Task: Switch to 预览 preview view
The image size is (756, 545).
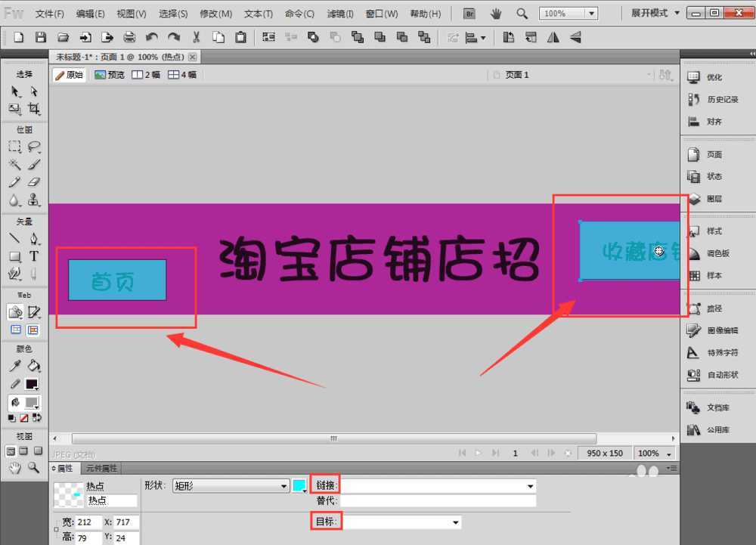Action: (110, 75)
